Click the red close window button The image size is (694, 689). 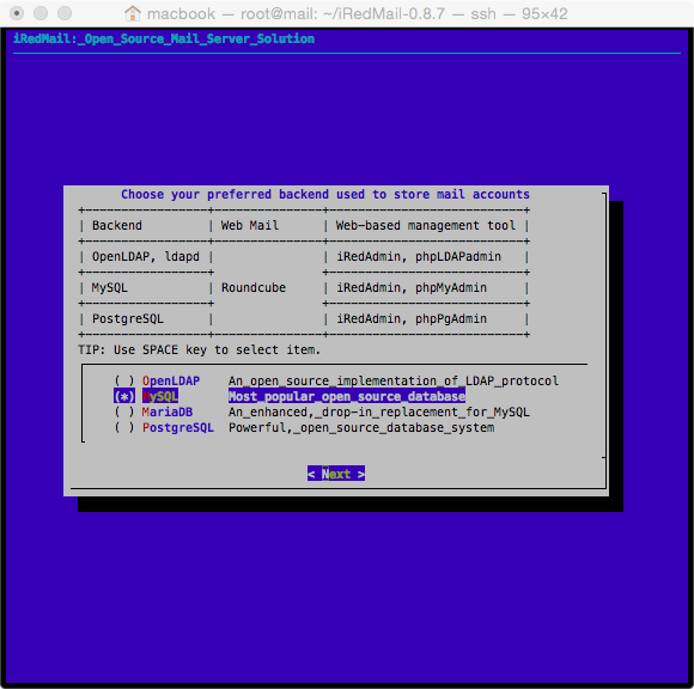click(x=16, y=13)
